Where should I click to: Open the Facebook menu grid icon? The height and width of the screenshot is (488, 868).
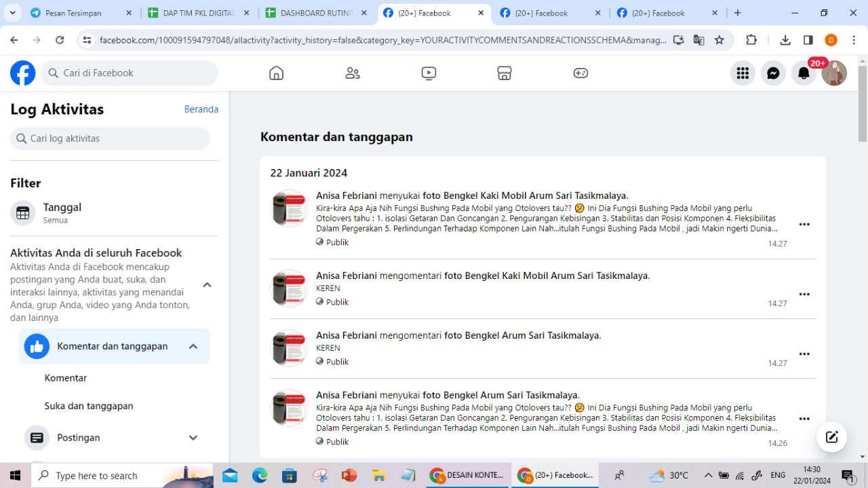click(743, 73)
